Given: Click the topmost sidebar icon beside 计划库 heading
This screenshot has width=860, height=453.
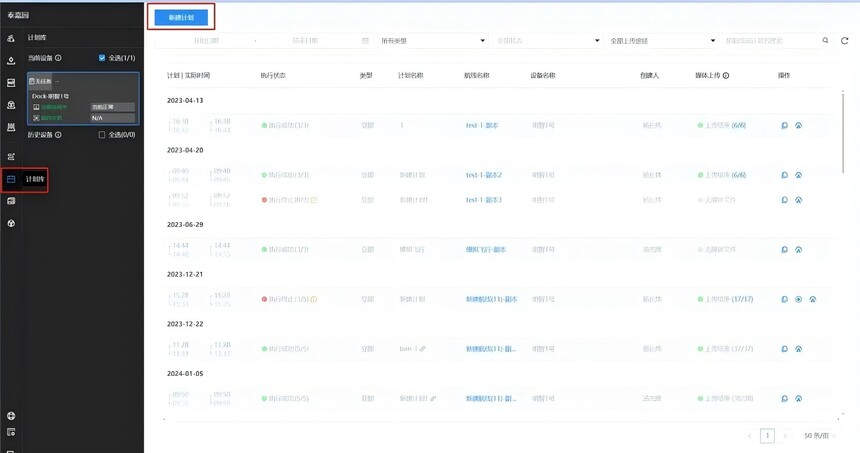Looking at the screenshot, I should coord(11,38).
